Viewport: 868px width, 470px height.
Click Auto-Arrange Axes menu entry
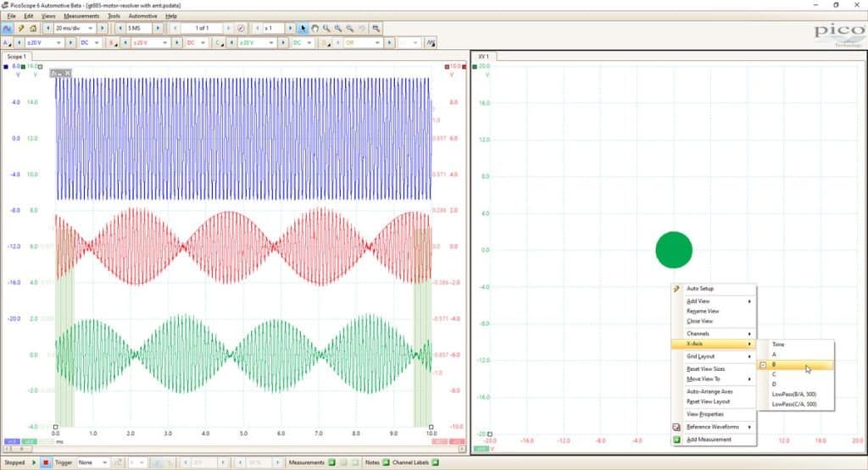(x=714, y=391)
